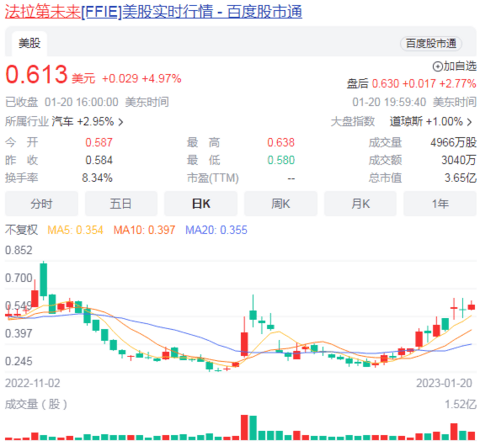
Task: Click the 昨收 value 0.584
Action: click(x=99, y=160)
